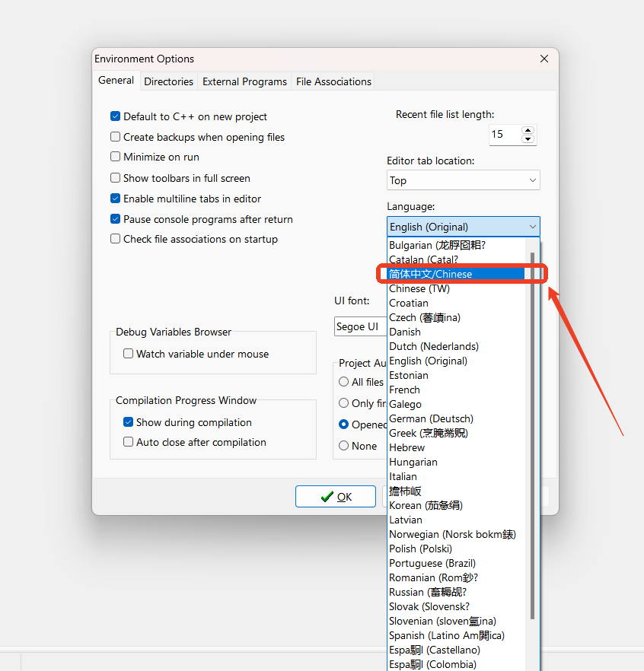This screenshot has height=671, width=644.
Task: Open the File Associations tab
Action: pos(333,81)
